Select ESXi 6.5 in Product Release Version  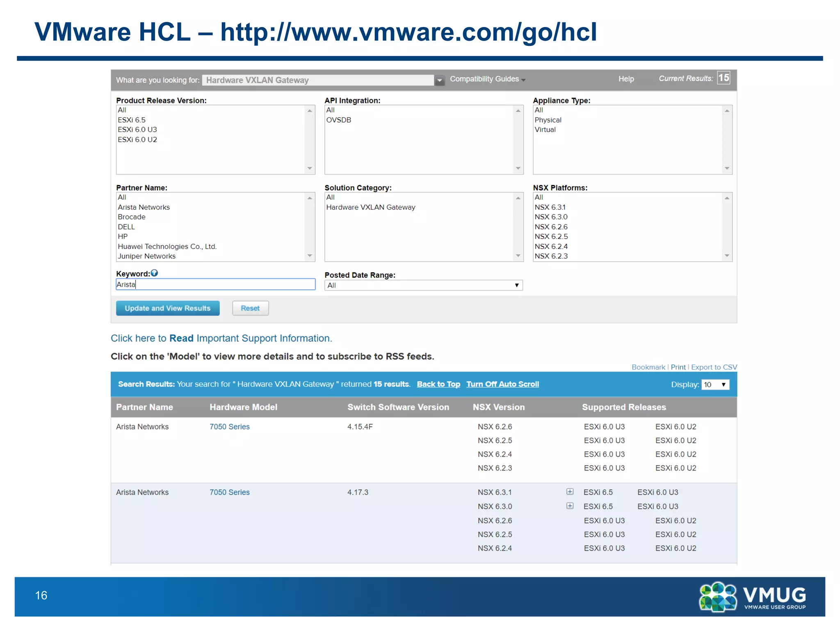[132, 120]
